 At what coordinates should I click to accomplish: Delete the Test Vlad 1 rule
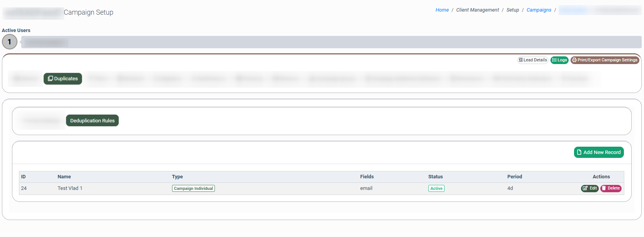click(x=611, y=188)
